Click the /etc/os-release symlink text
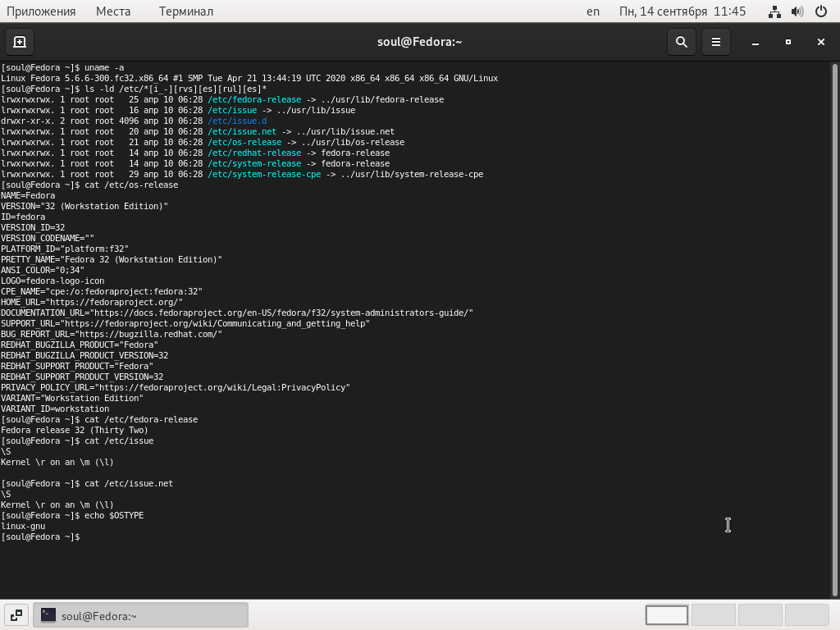This screenshot has width=840, height=630. coord(244,143)
